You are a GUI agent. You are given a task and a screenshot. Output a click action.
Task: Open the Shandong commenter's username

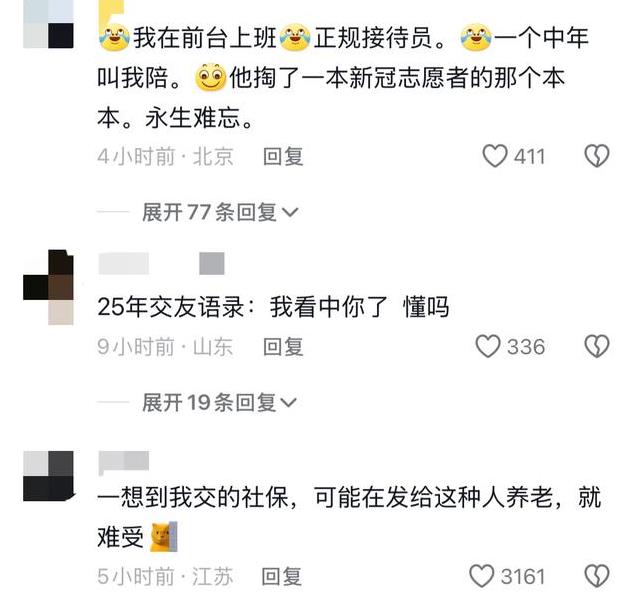pos(124,263)
